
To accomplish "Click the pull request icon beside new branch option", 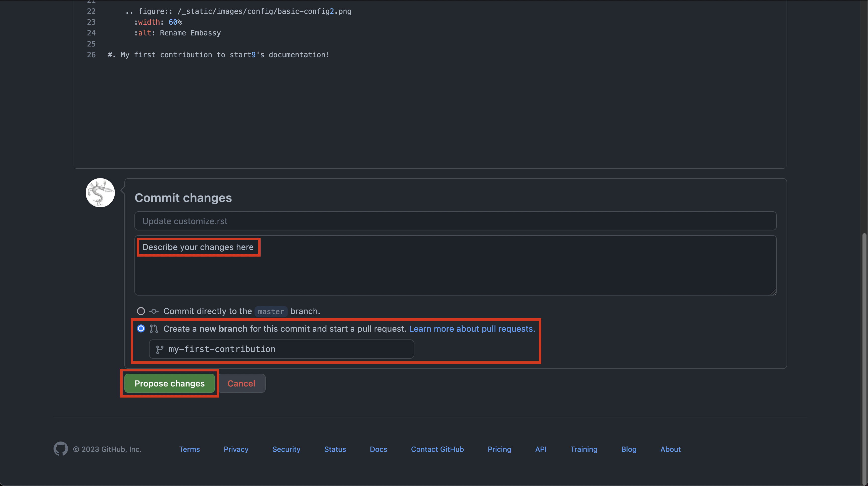I will 154,329.
